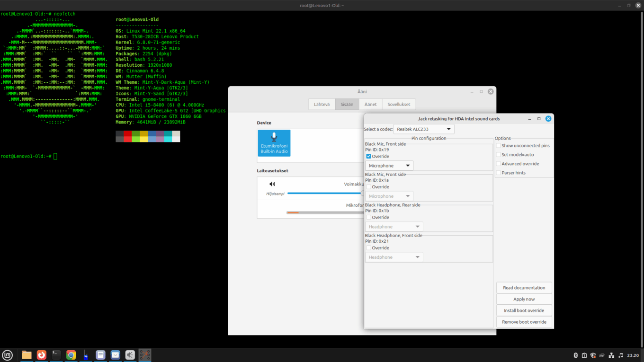Open the Bluetooth tray icon
Viewport: 644px width, 362px height.
pyautogui.click(x=576, y=355)
